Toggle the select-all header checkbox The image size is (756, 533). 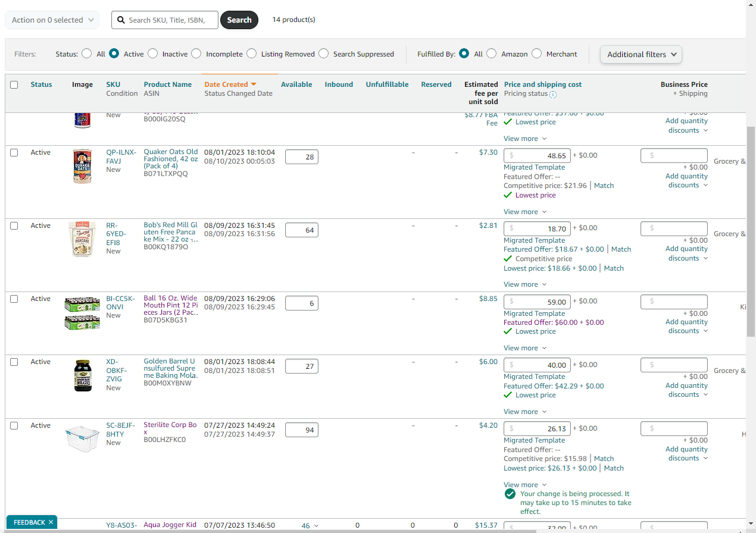tap(14, 85)
